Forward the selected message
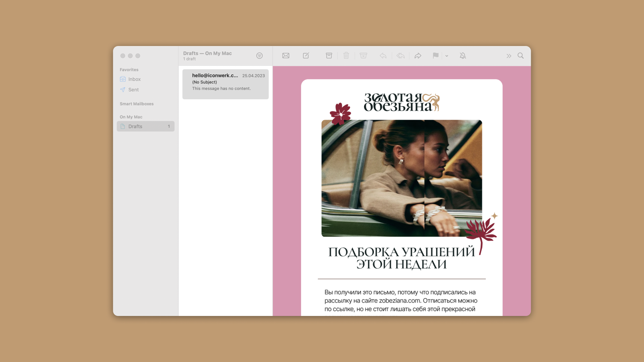This screenshot has height=362, width=644. 418,55
